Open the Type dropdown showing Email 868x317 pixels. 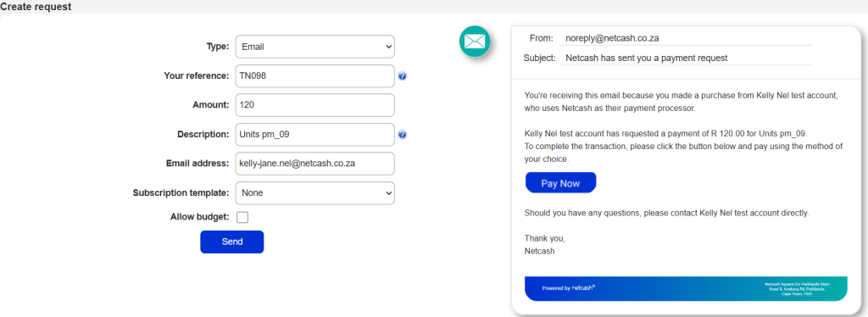pos(315,47)
